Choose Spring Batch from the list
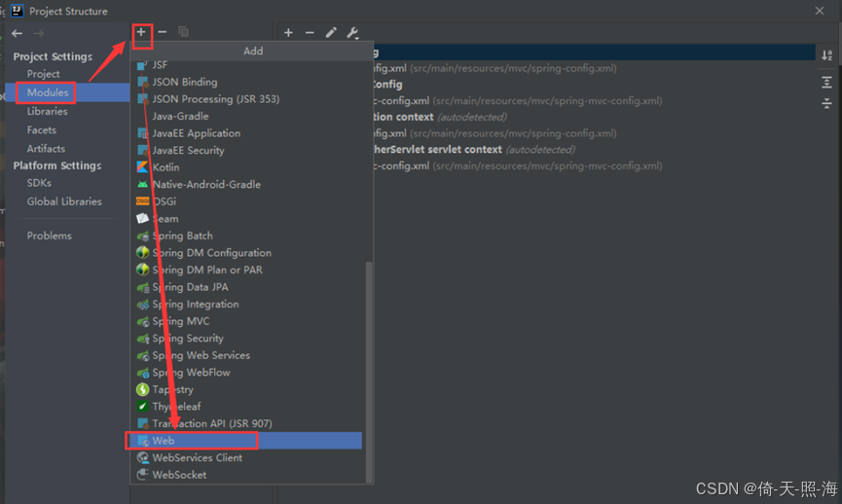The width and height of the screenshot is (842, 504). click(247, 236)
